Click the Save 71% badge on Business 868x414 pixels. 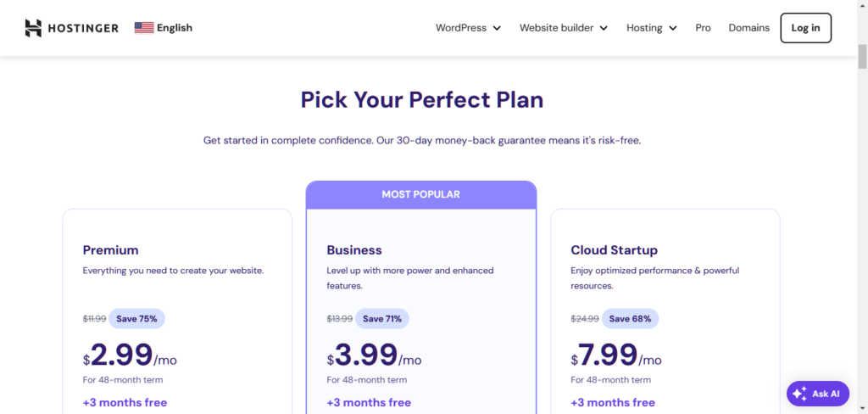click(x=382, y=319)
